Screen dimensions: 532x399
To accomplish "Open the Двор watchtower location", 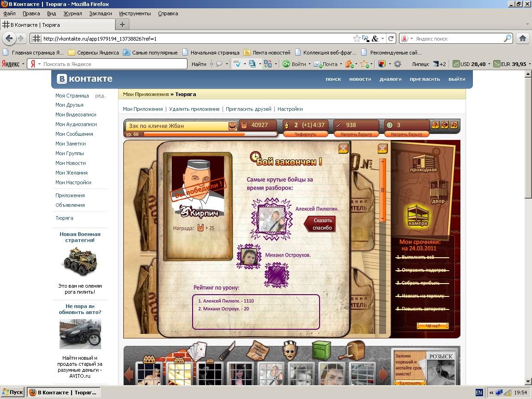I will pos(438,192).
